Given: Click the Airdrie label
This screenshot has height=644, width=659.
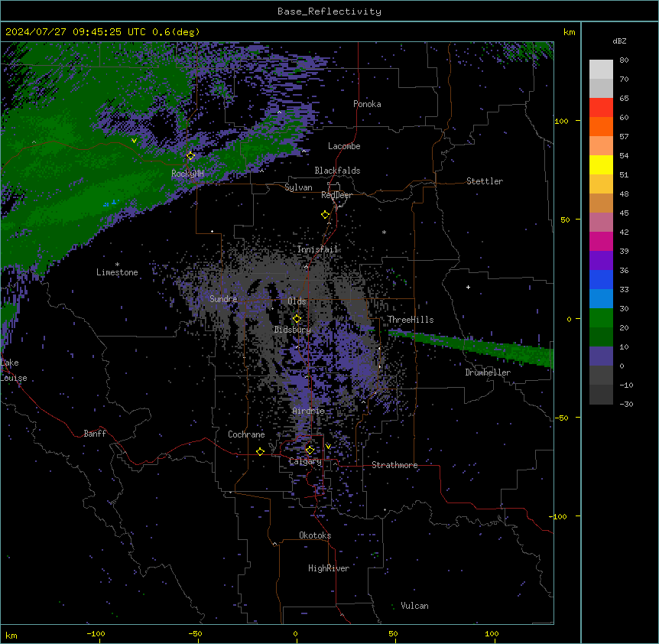Looking at the screenshot, I should 308,411.
